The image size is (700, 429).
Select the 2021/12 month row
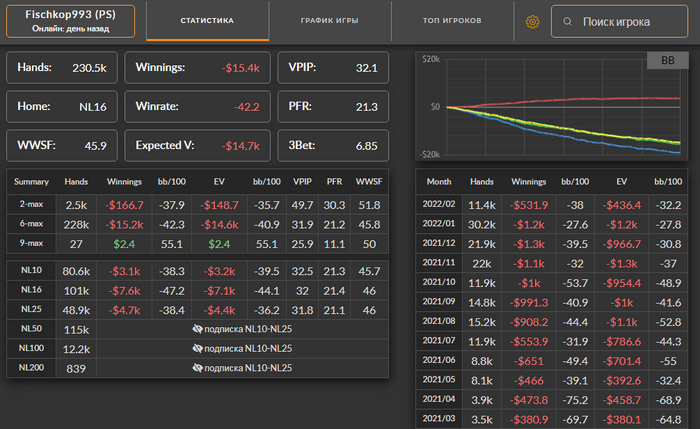[x=552, y=244]
